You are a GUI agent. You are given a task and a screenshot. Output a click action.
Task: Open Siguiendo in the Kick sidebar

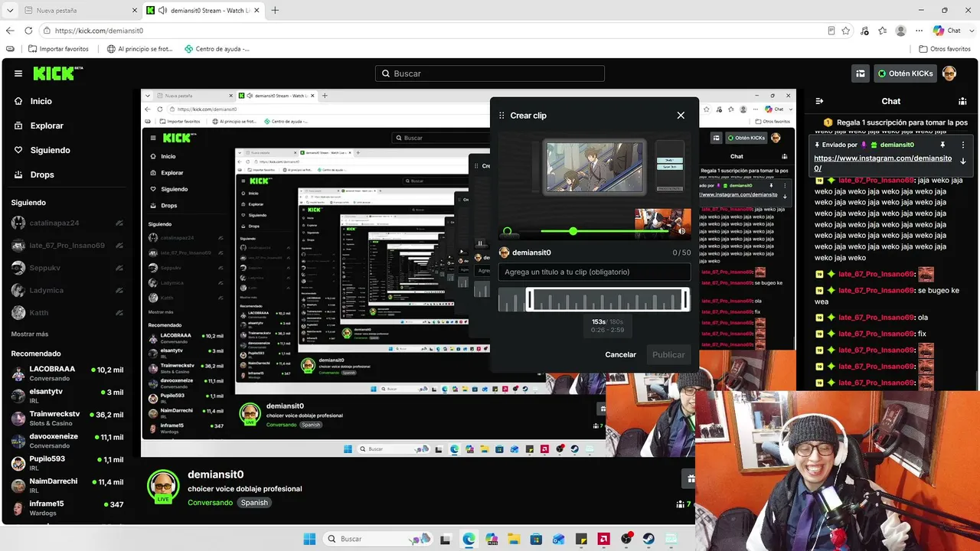coord(42,150)
